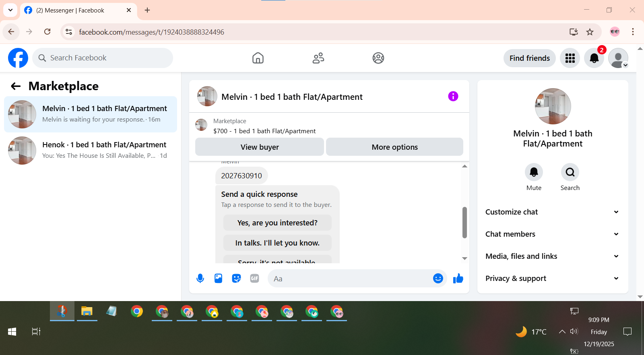Image resolution: width=644 pixels, height=355 pixels.
Task: Open the emoji picker in message box
Action: pyautogui.click(x=438, y=279)
